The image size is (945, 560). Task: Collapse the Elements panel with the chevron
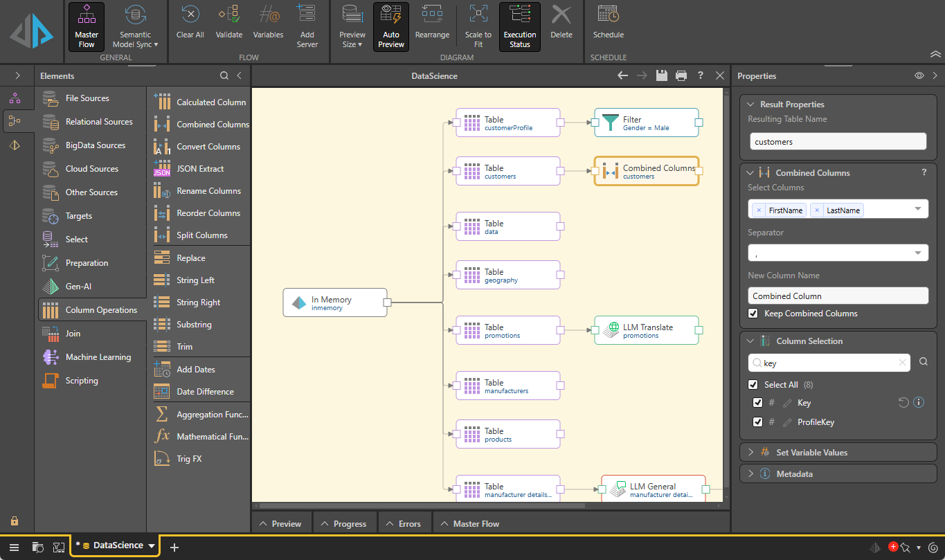tap(239, 76)
